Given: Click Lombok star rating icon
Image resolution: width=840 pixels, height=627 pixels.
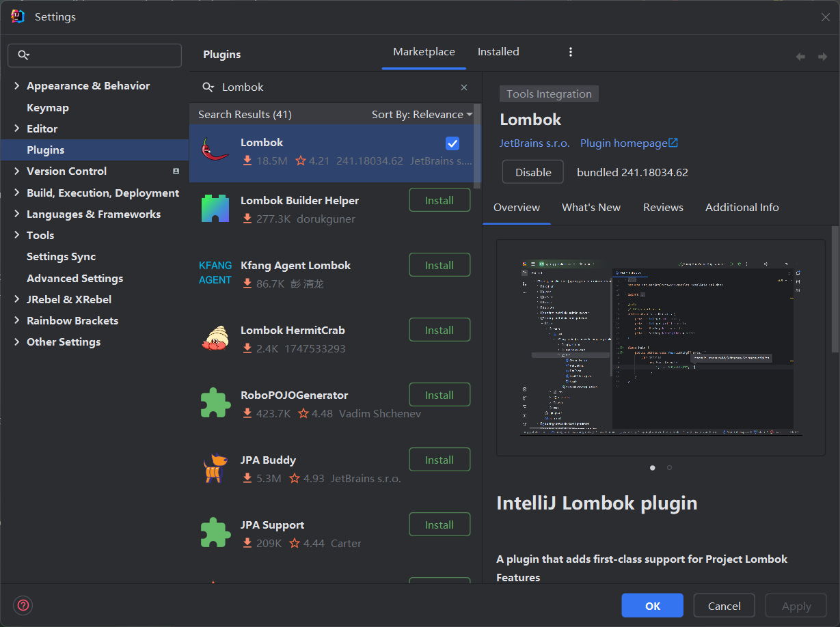Looking at the screenshot, I should point(301,161).
